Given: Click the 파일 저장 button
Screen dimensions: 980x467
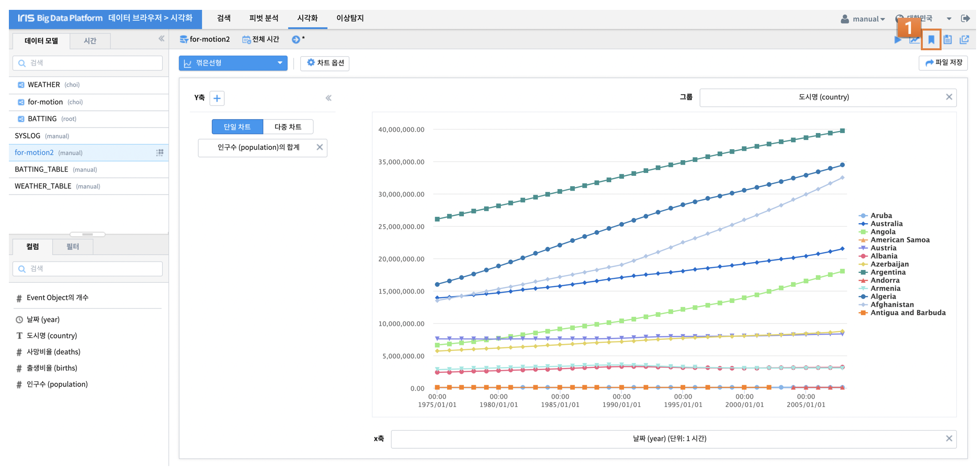Looking at the screenshot, I should (944, 63).
